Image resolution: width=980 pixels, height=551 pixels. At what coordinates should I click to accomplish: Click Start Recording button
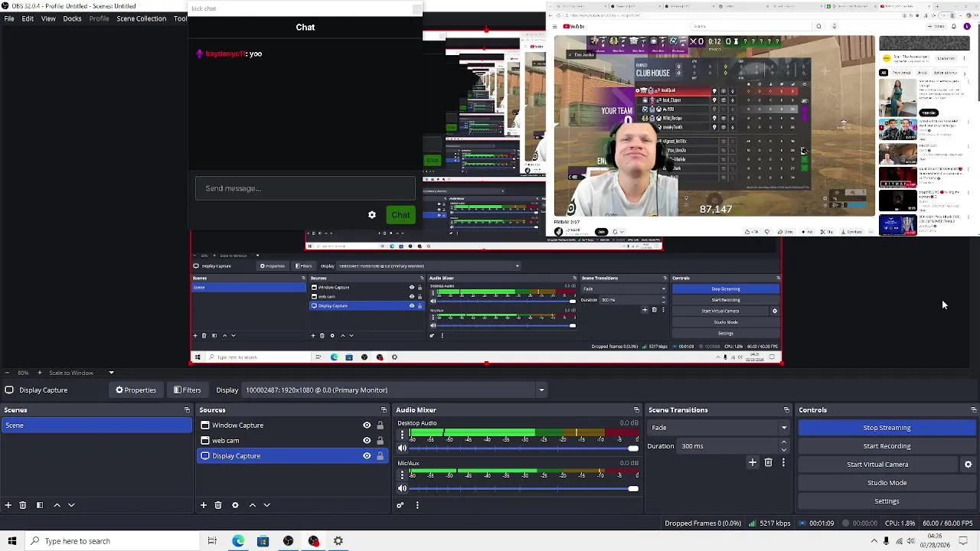pyautogui.click(x=887, y=446)
